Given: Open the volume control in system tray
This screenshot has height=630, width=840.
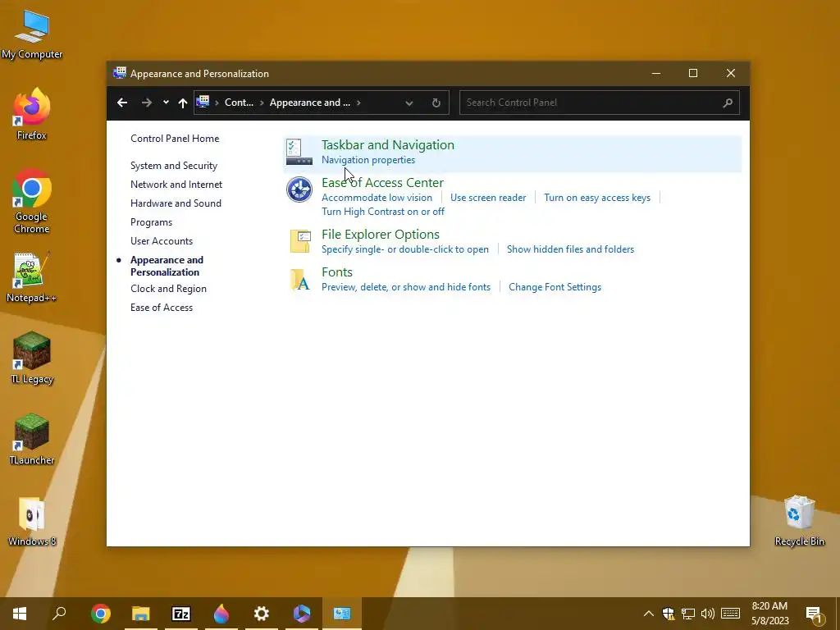Looking at the screenshot, I should pos(708,614).
